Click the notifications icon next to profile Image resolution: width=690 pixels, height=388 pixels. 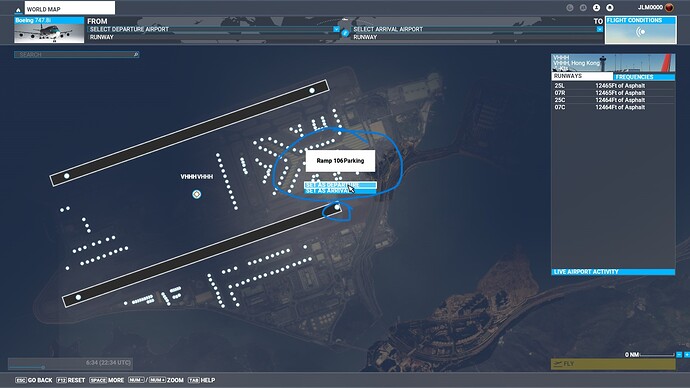click(609, 7)
